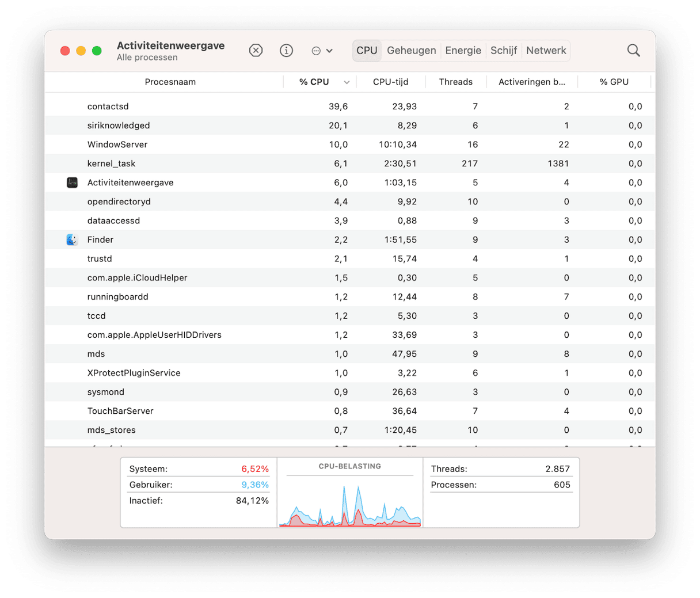The image size is (700, 598).
Task: Select the contactsd process row
Action: coord(350,106)
